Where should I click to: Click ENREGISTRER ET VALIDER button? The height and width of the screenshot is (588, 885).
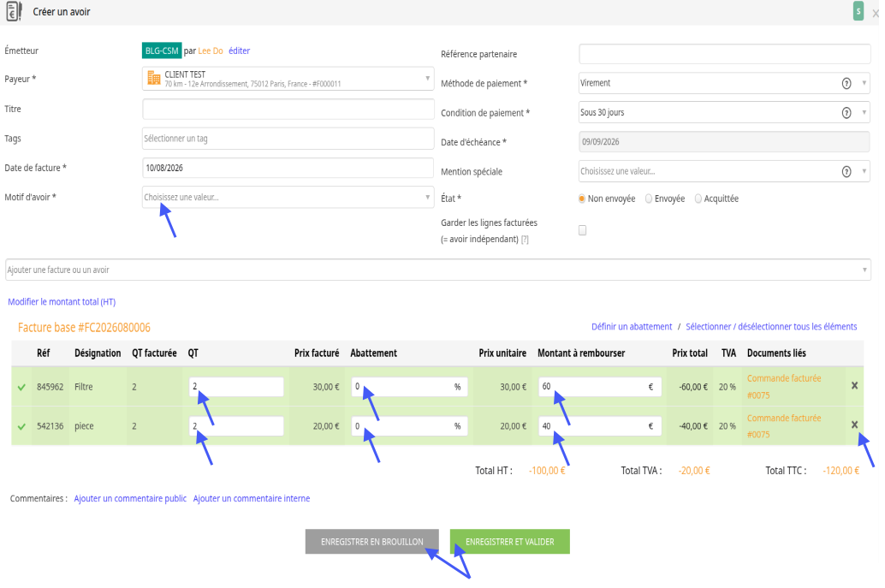click(x=509, y=542)
